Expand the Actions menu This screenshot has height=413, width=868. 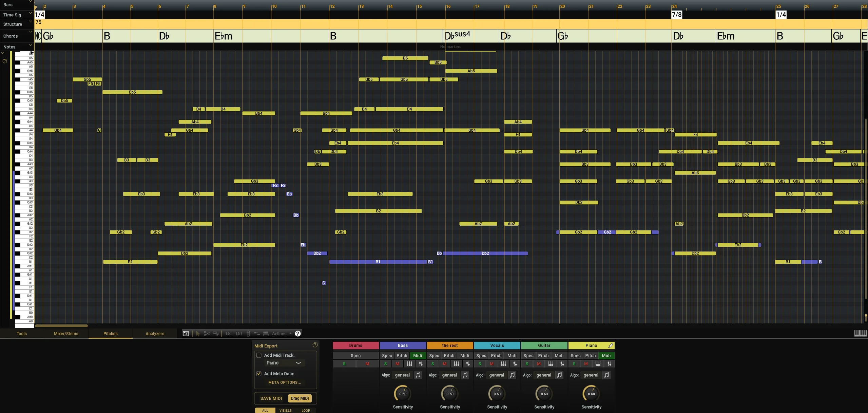282,334
